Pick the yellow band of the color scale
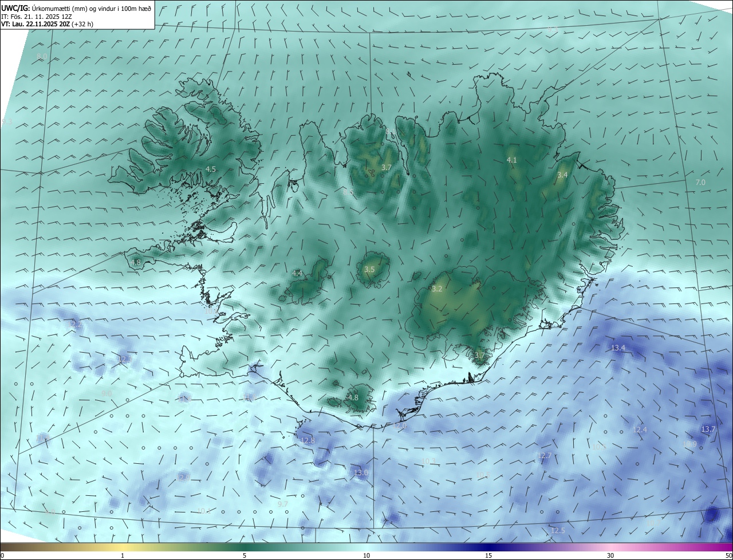This screenshot has width=733, height=560. coord(123,547)
